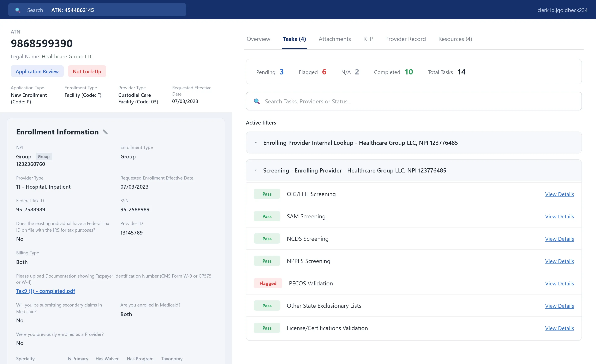View details for OIG/LEIE Screening

[559, 194]
